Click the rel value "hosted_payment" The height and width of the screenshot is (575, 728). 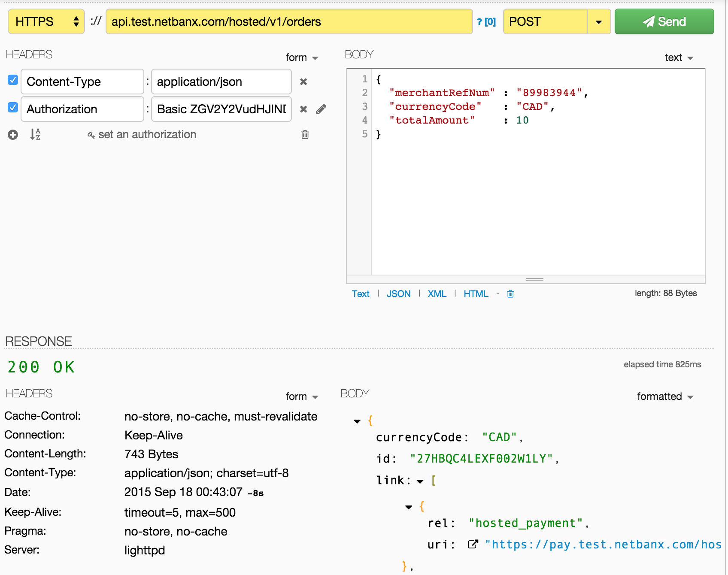[x=526, y=523]
